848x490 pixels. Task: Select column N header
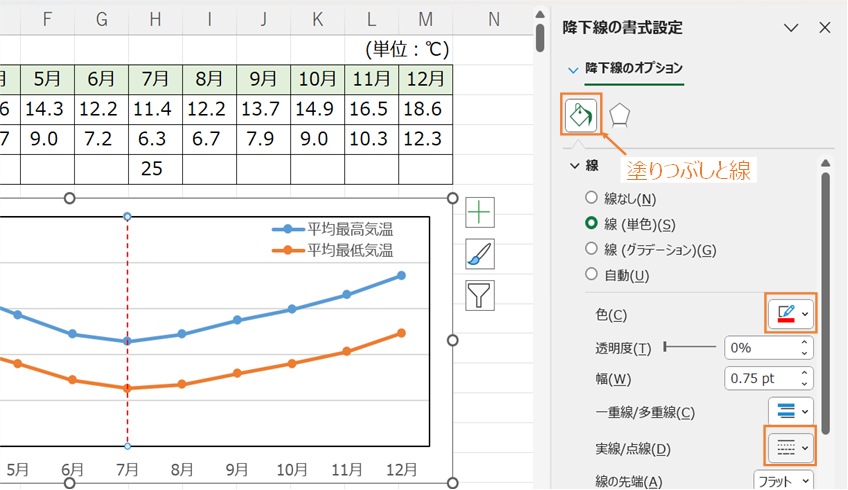(x=493, y=19)
